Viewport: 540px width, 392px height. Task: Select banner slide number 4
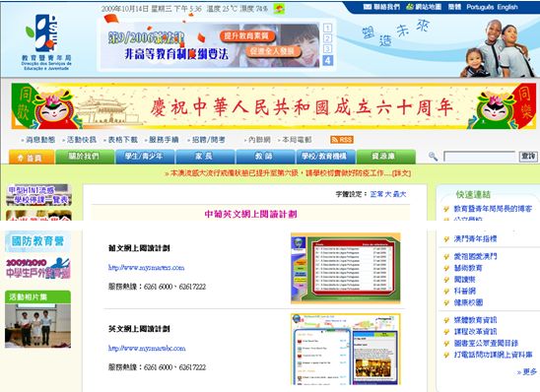pyautogui.click(x=327, y=60)
